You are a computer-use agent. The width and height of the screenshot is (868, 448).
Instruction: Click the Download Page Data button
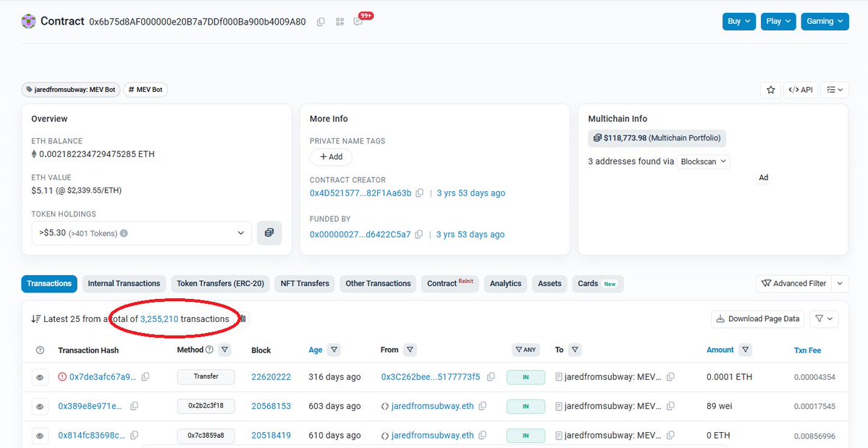(x=757, y=318)
